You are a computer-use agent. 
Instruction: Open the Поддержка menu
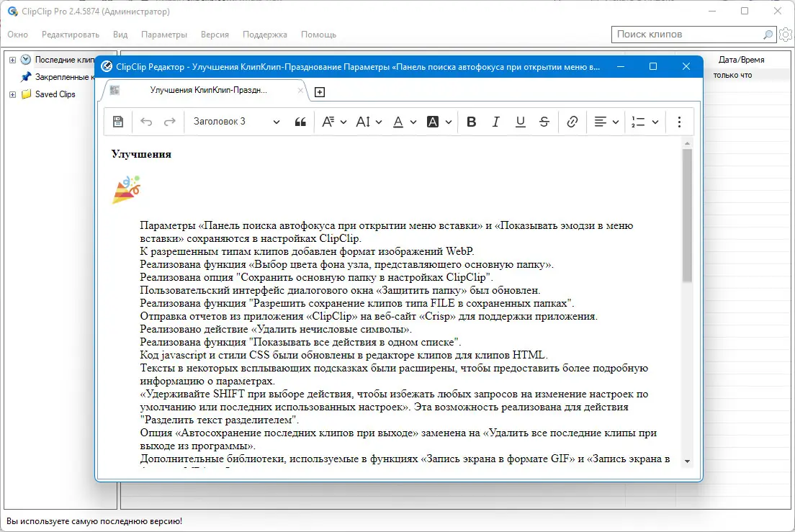point(265,35)
